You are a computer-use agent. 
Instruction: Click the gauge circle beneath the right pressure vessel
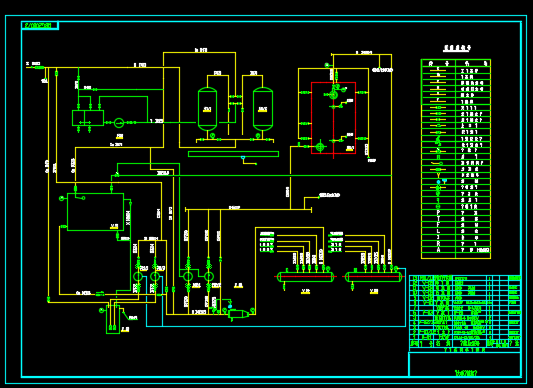[x=258, y=136]
